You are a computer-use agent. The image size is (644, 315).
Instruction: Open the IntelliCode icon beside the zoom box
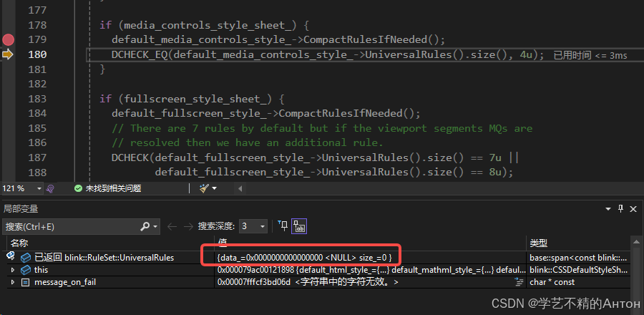pos(51,188)
